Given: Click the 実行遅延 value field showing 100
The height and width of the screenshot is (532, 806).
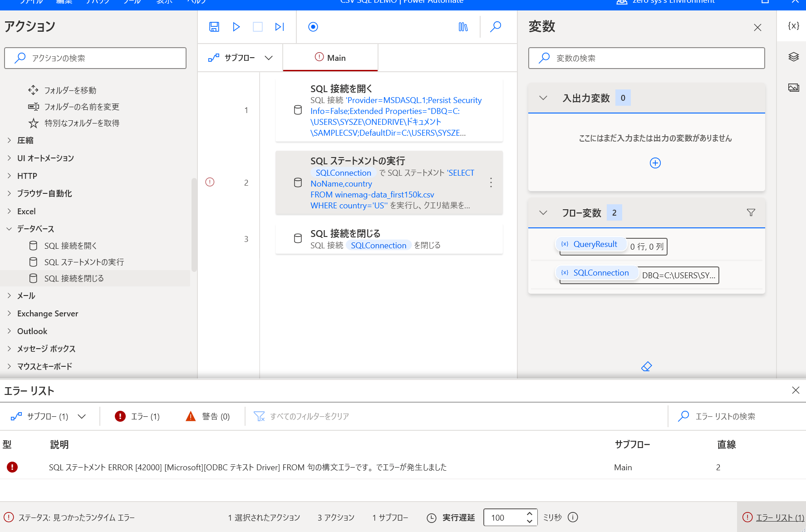Looking at the screenshot, I should click(x=503, y=517).
